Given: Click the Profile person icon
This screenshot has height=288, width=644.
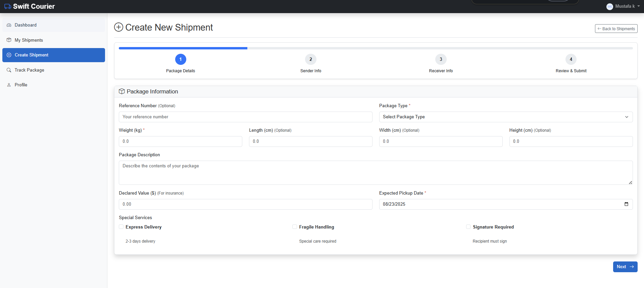Looking at the screenshot, I should [9, 85].
